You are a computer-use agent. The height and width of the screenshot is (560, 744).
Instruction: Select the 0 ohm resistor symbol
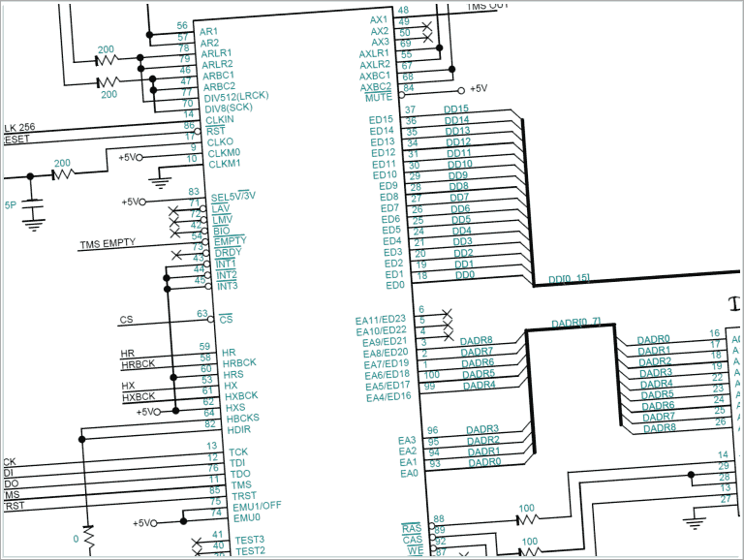[x=89, y=539]
